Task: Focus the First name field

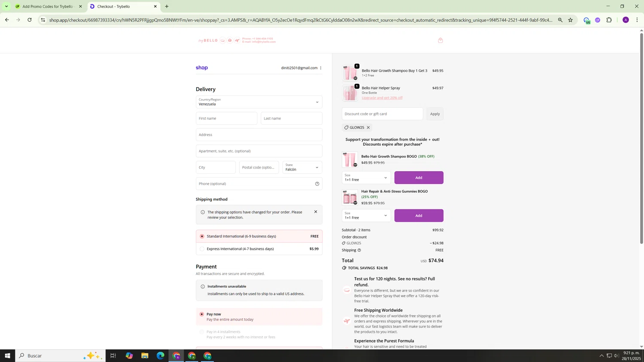Action: click(x=227, y=118)
